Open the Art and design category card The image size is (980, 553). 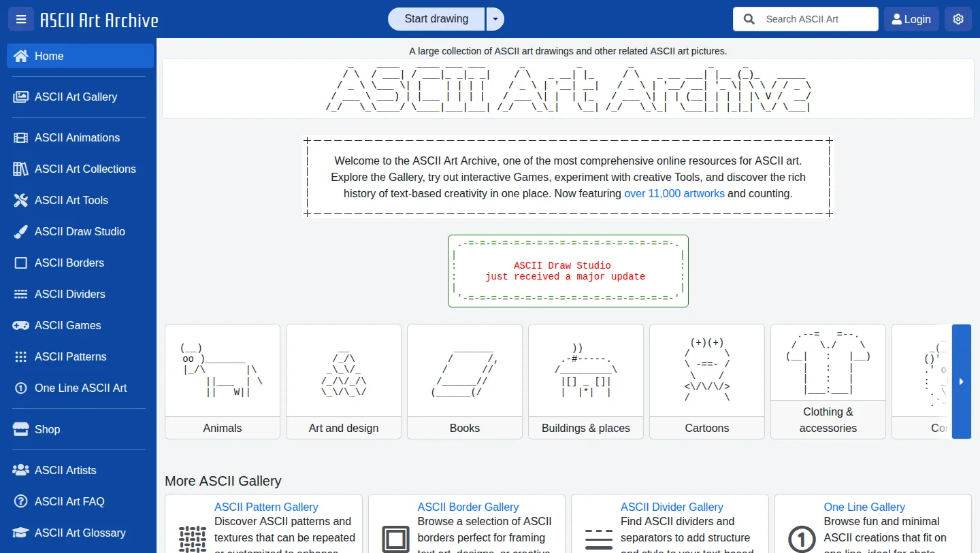344,382
